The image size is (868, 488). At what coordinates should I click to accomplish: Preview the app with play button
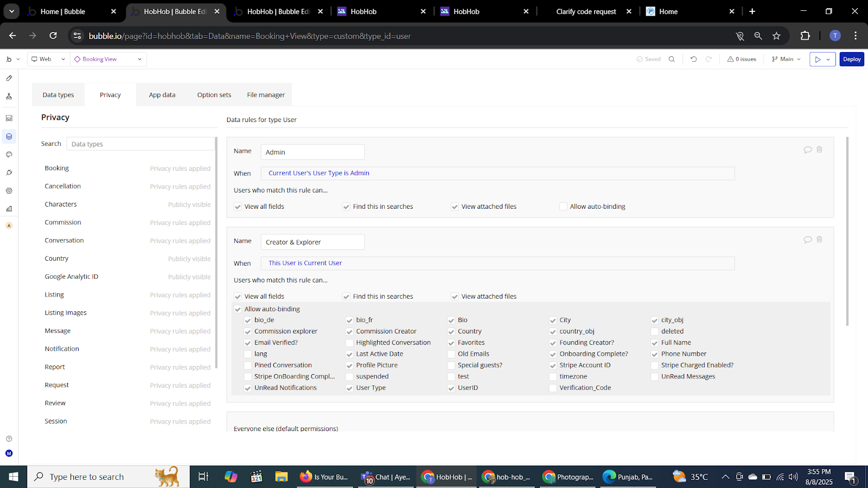coord(818,59)
